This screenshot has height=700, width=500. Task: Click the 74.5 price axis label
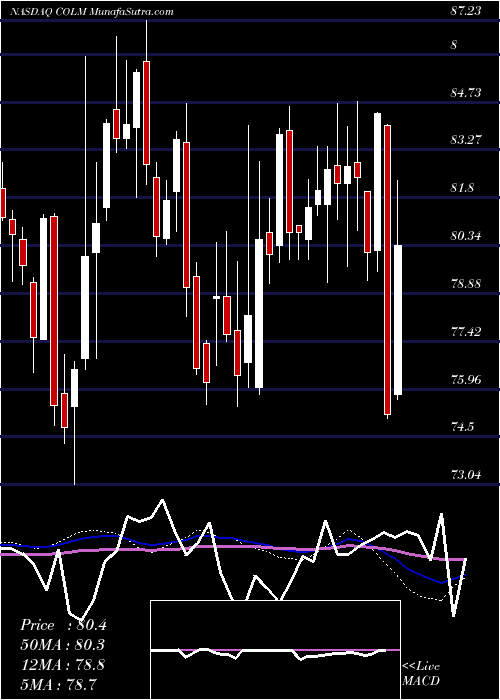[462, 427]
